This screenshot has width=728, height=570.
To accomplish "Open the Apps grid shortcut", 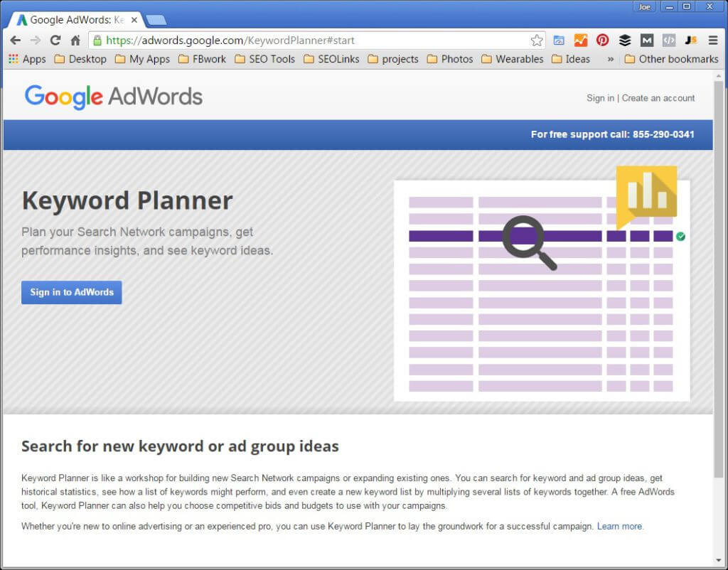I will click(x=27, y=59).
